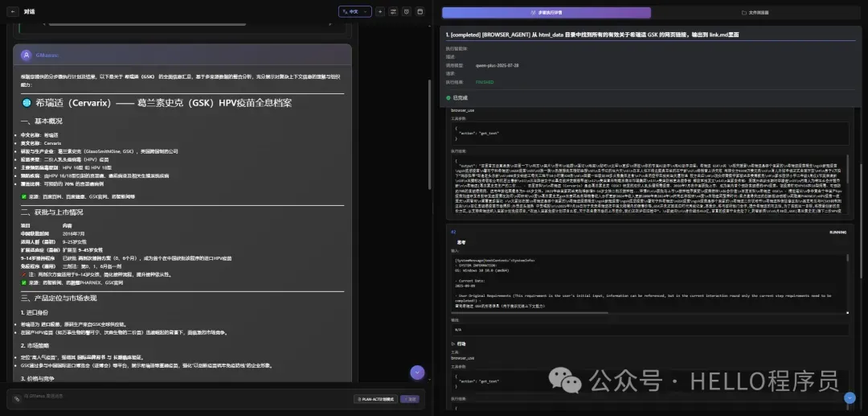868x416 pixels.
Task: Click the chat panel vertical scrollbar
Action: (429, 134)
